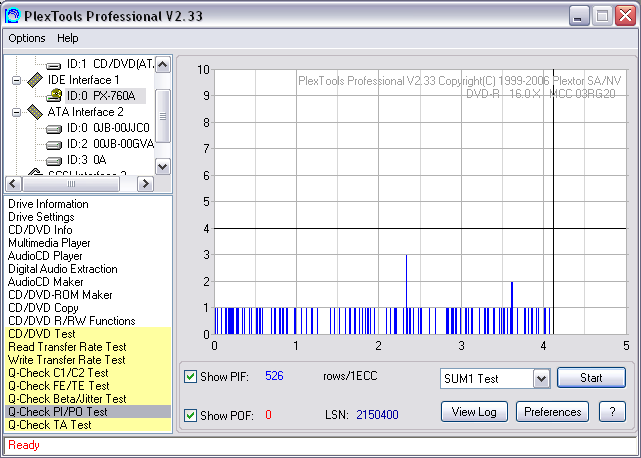
Task: Click the PlexTools app icon in title bar
Action: pyautogui.click(x=12, y=16)
